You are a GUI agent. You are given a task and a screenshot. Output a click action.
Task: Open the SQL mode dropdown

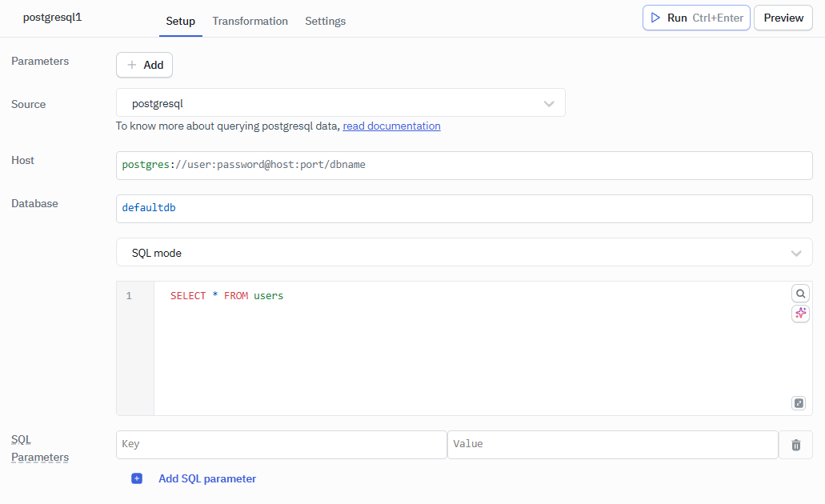coord(464,252)
